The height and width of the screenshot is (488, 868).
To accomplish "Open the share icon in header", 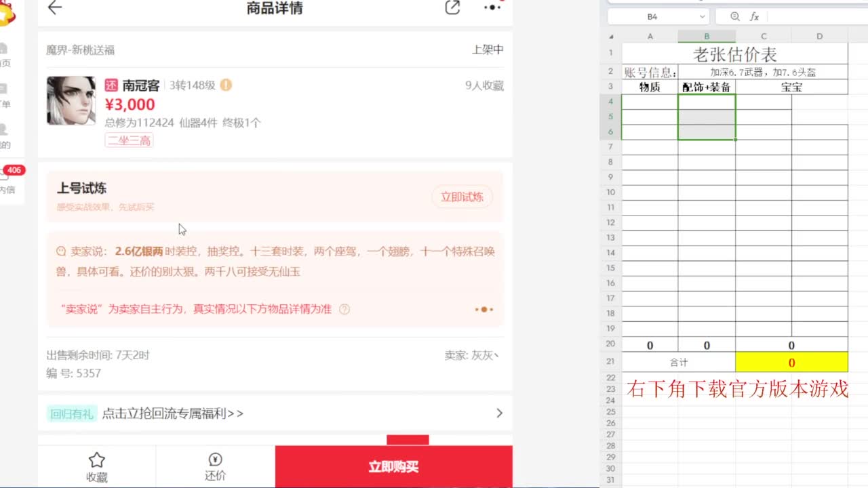I will [452, 8].
